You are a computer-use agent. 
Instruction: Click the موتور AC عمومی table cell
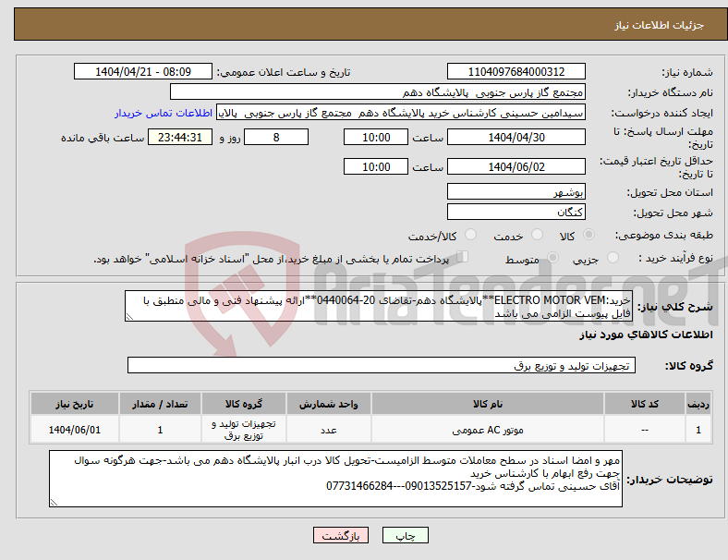coord(488,430)
